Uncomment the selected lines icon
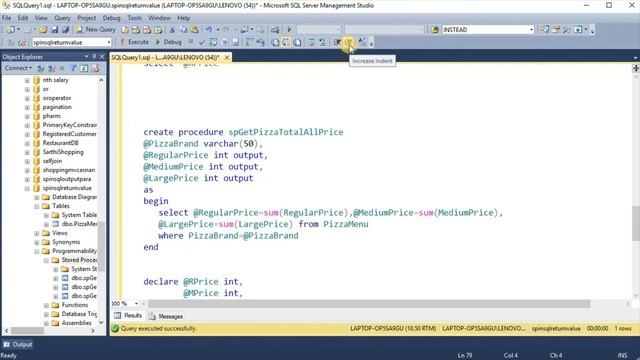 (322, 42)
